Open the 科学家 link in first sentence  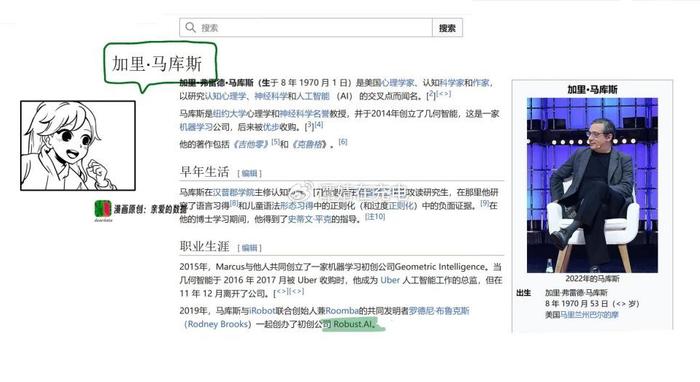(x=452, y=83)
